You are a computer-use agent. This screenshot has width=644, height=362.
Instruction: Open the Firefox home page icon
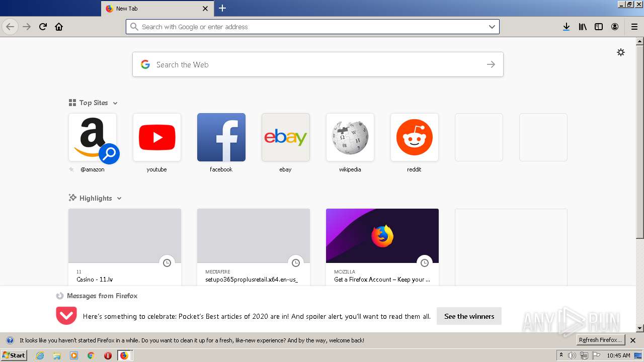59,27
